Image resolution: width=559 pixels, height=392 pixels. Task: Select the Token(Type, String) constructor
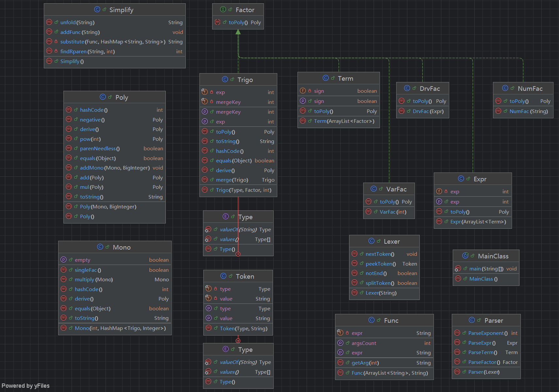pyautogui.click(x=243, y=328)
